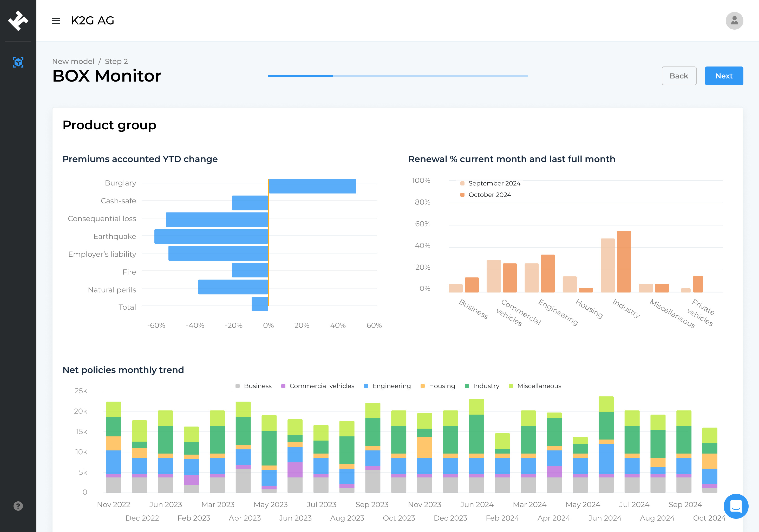Click Private vehicles October renewal bar
The image size is (759, 532).
[698, 284]
